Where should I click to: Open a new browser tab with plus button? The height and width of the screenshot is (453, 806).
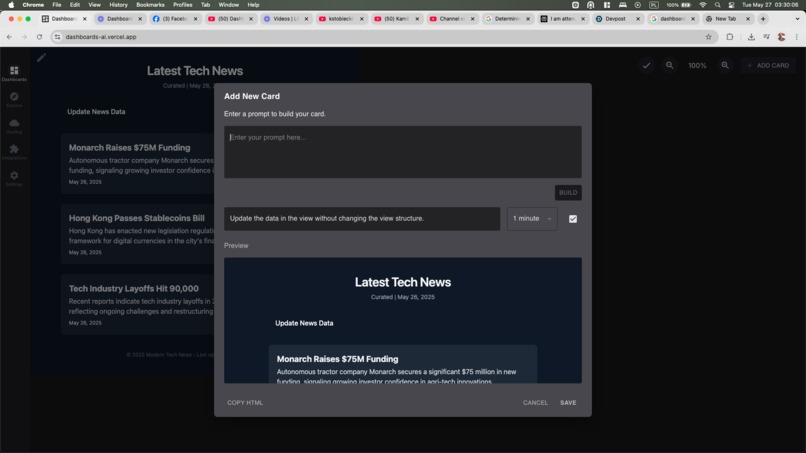click(763, 19)
